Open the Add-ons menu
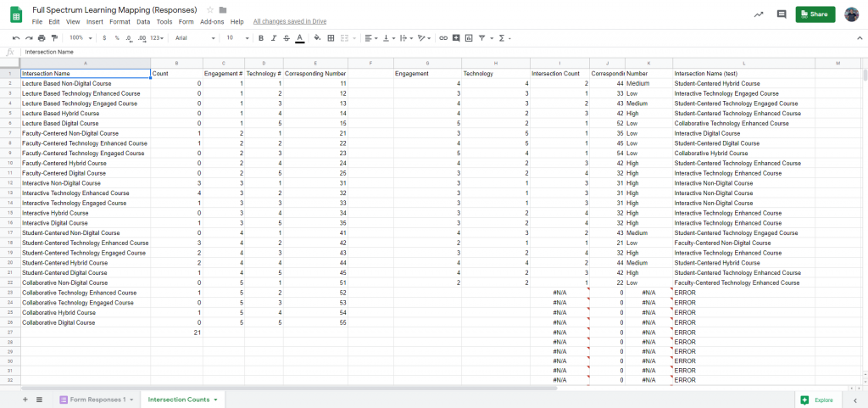 (212, 21)
